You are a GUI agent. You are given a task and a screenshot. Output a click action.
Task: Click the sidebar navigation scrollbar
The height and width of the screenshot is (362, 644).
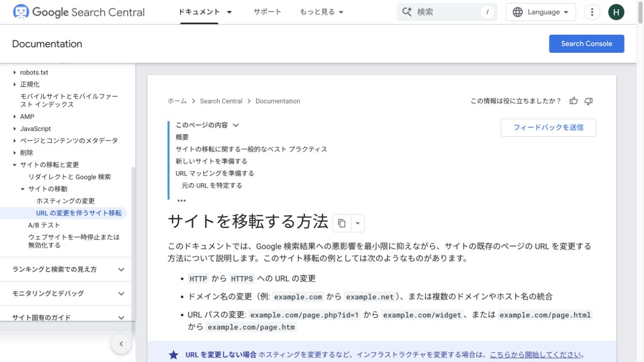point(133,244)
